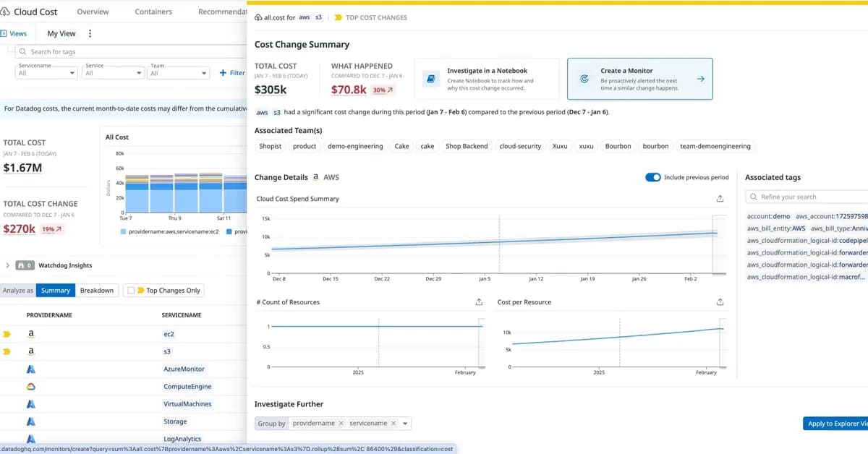Click the Amazon icon in ec2 row

31,335
